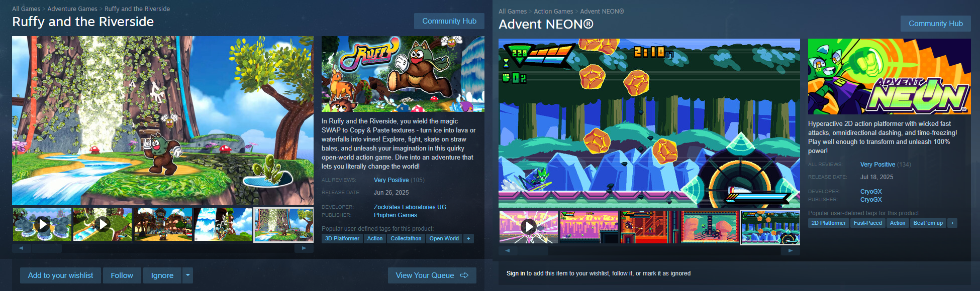Play the Advent NEON trailer thumbnail
Screen dimensions: 980x291
[529, 227]
